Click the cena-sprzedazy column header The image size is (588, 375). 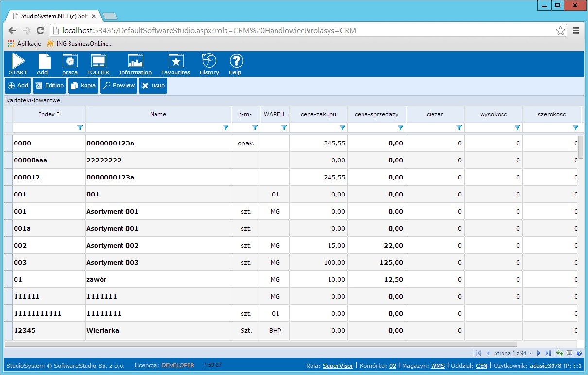pyautogui.click(x=377, y=114)
